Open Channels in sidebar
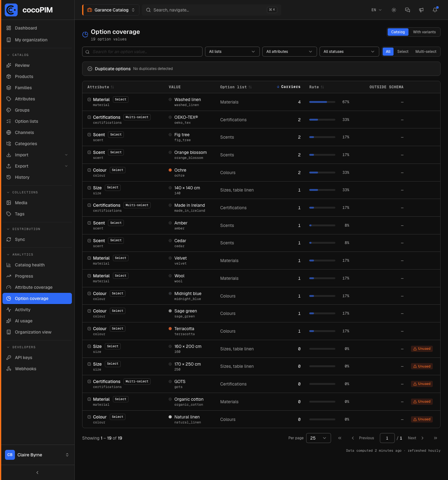This screenshot has width=448, height=480. click(37, 132)
